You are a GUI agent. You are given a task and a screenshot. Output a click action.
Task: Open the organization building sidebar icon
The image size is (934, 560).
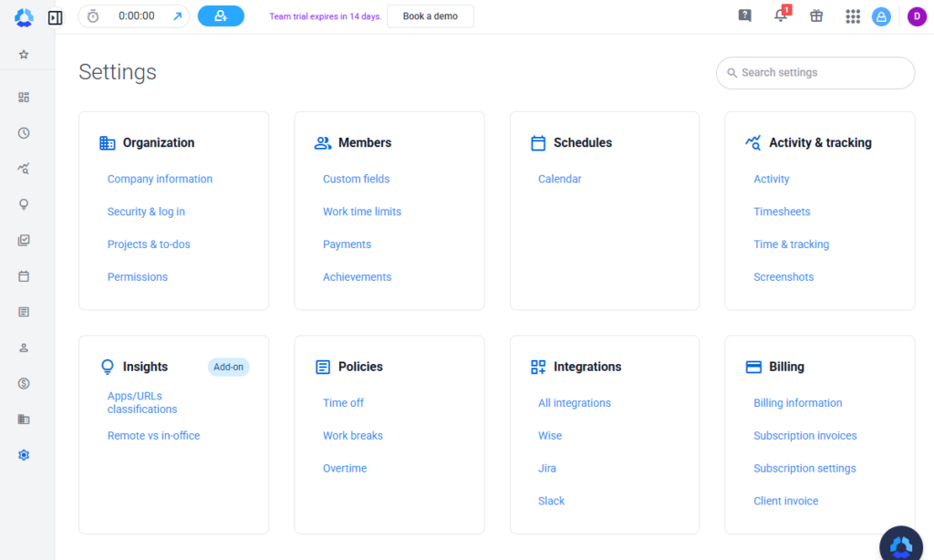click(24, 420)
